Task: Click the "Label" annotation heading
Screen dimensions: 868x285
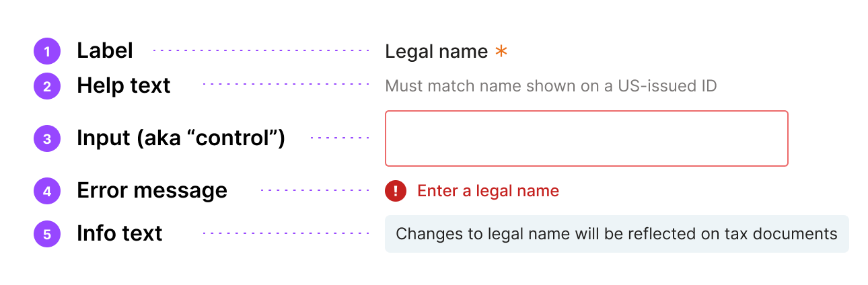Action: tap(104, 51)
